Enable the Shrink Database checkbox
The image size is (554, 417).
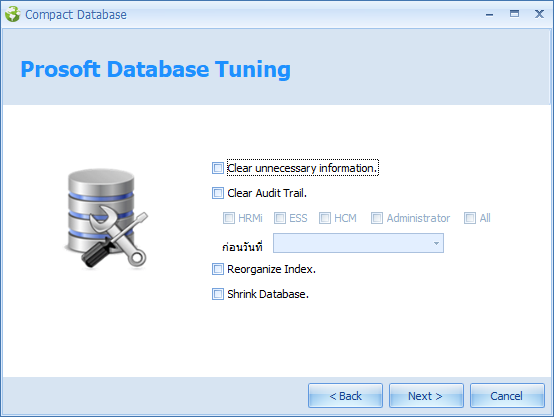tap(218, 294)
